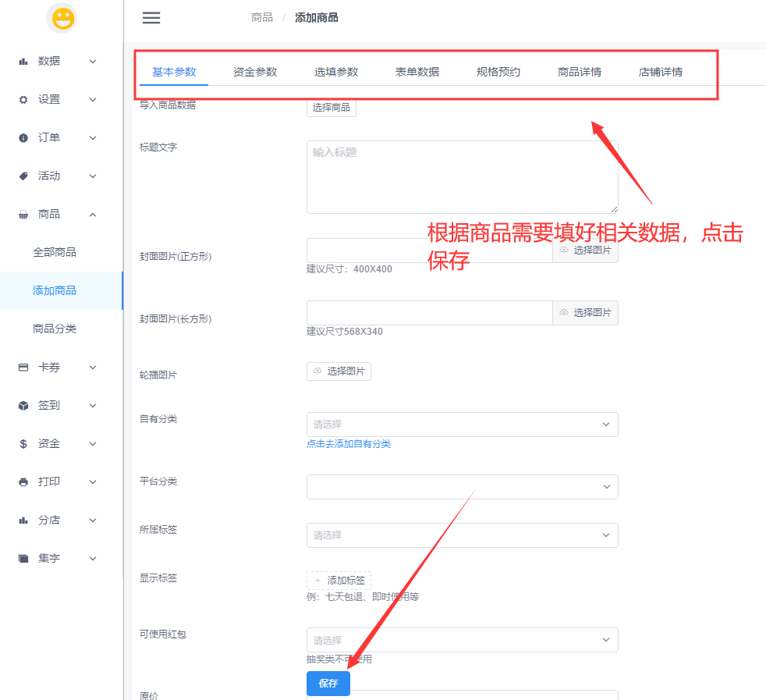
Task: Focus the 标题文字 textarea
Action: click(462, 177)
